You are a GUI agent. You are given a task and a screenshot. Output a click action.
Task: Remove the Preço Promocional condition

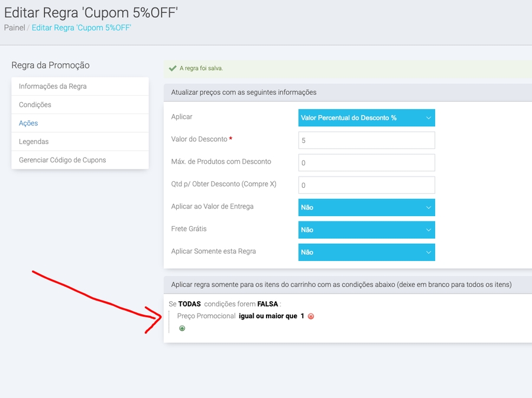click(311, 317)
